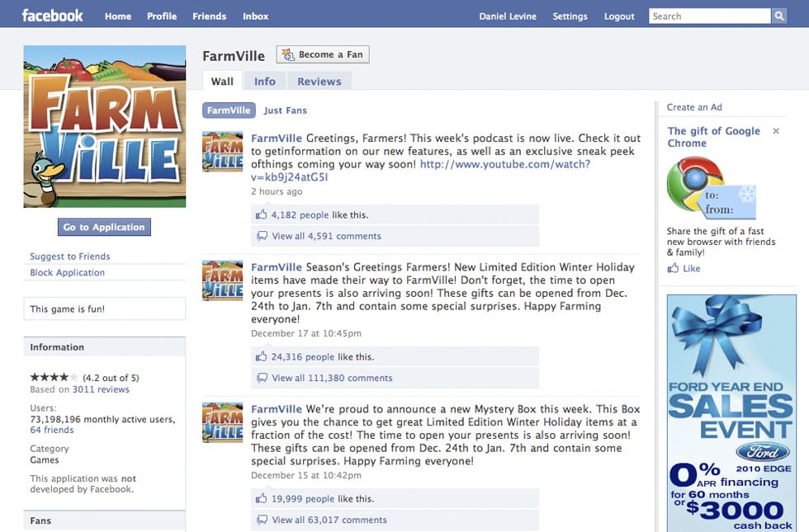Image resolution: width=809 pixels, height=532 pixels.
Task: Click '73,198,196 monthly active users' text
Action: 102,419
